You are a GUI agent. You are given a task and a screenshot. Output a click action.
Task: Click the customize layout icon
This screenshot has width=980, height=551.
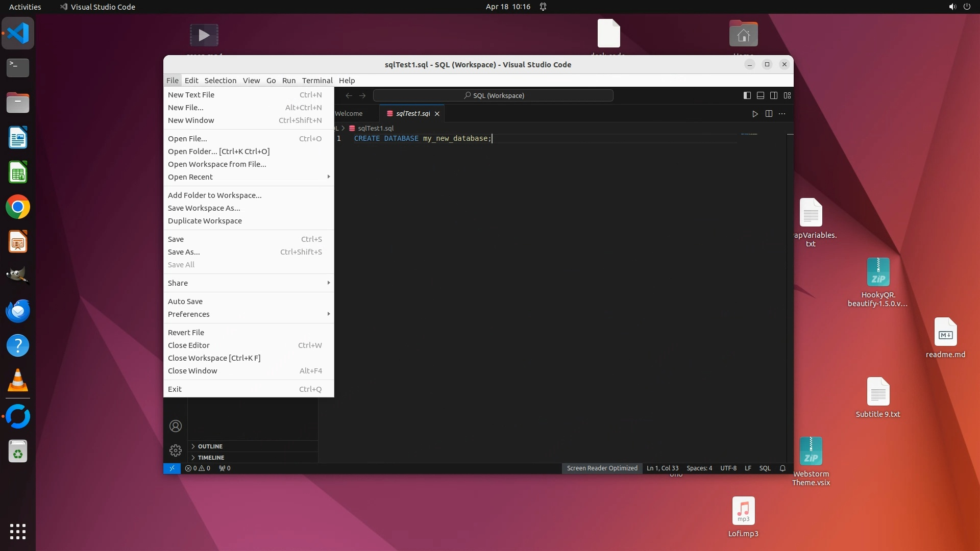[x=787, y=95]
